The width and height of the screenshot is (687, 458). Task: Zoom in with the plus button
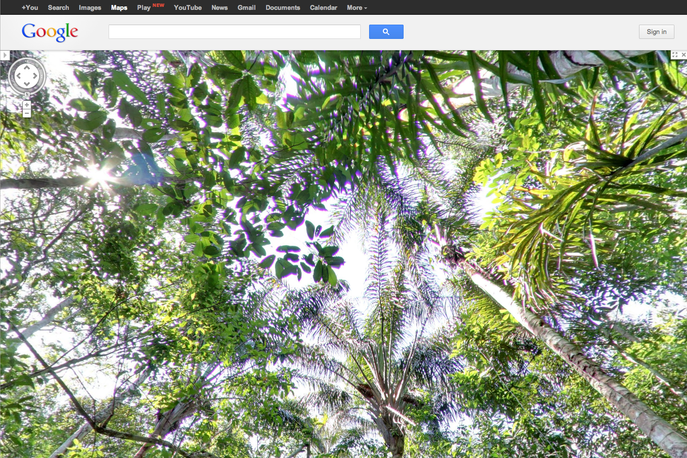point(26,103)
